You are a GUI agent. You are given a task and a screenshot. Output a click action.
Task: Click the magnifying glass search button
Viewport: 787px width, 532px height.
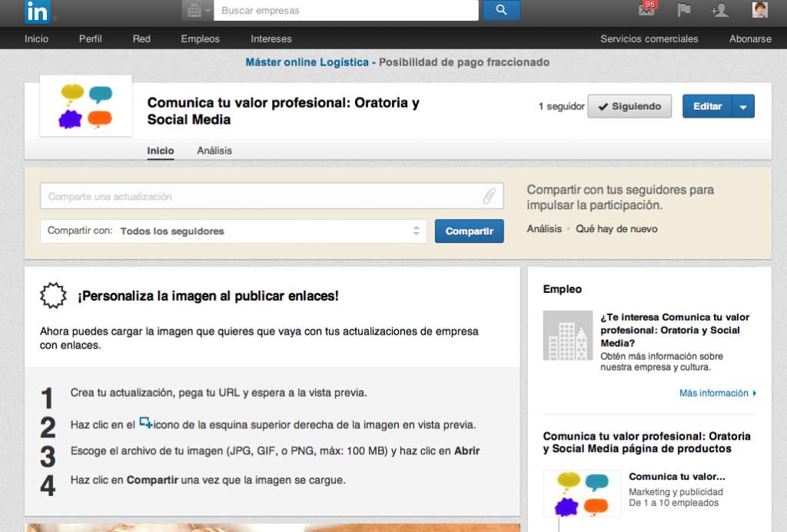[x=501, y=10]
